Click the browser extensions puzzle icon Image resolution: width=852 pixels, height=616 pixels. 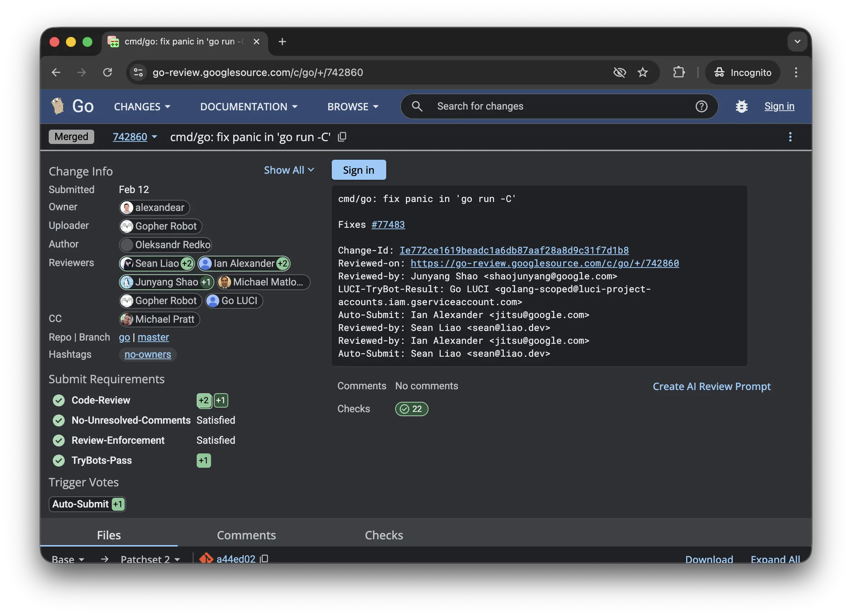(x=679, y=72)
